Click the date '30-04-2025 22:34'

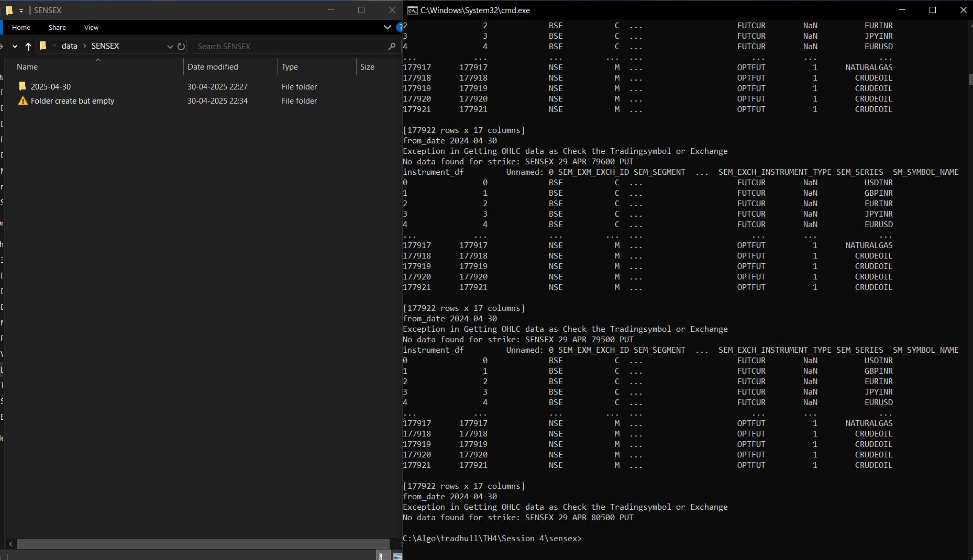point(217,100)
